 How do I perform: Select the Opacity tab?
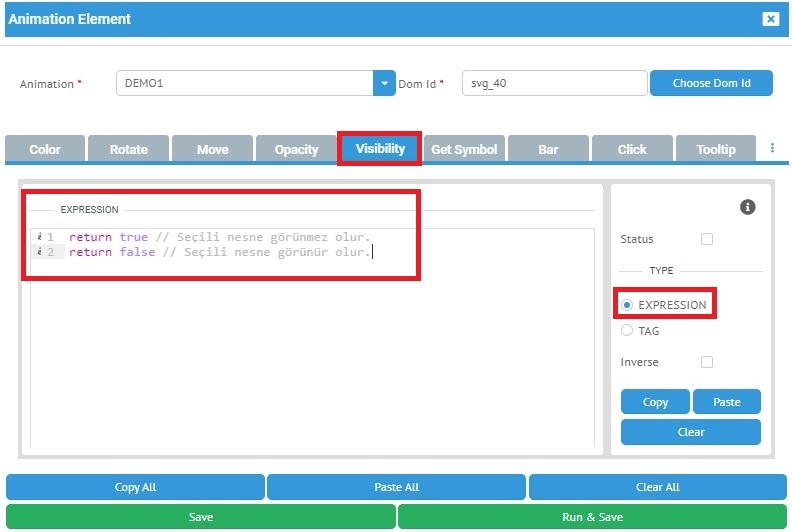point(296,149)
